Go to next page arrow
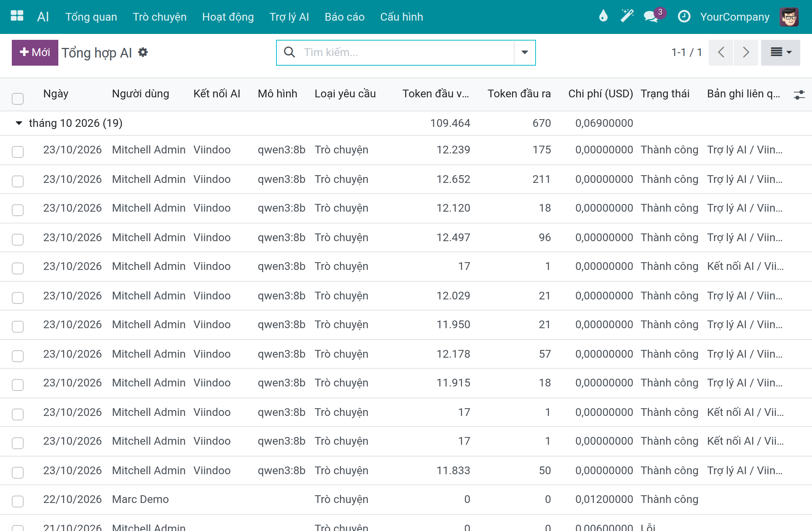Image resolution: width=812 pixels, height=531 pixels. [x=746, y=52]
